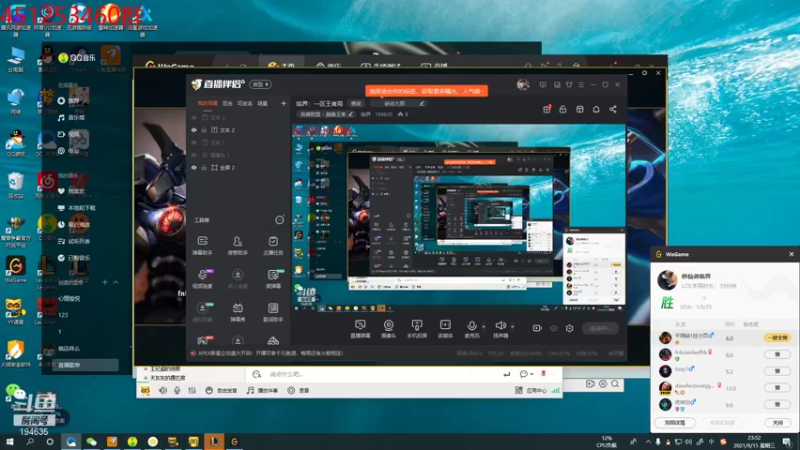Screen dimensions: 800x450
Task: Add a 摄像头 camera source
Action: click(388, 329)
